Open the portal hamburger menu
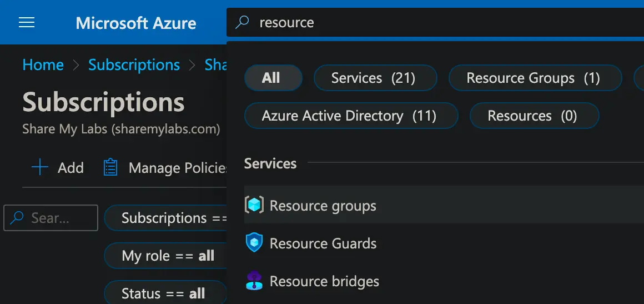The width and height of the screenshot is (644, 304). click(27, 22)
